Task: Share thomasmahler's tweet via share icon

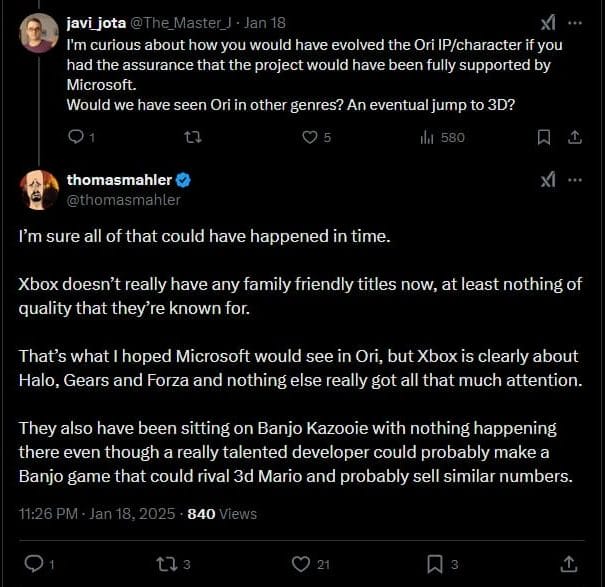Action: point(568,564)
